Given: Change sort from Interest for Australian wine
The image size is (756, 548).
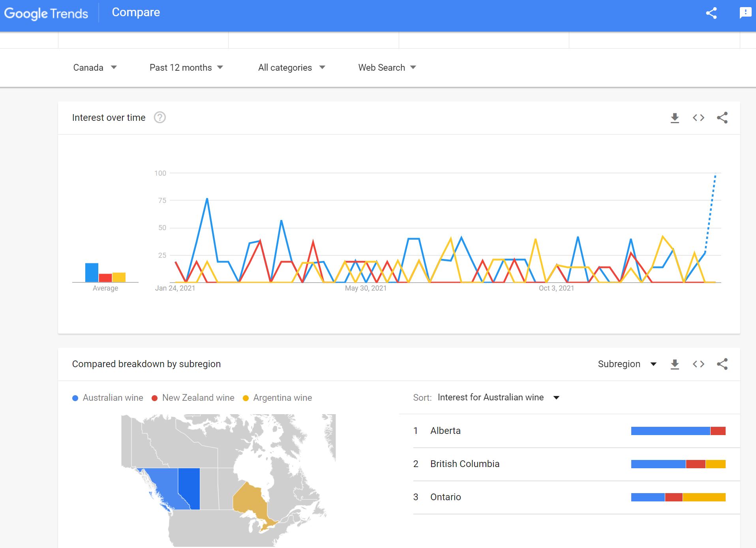Looking at the screenshot, I should pyautogui.click(x=498, y=398).
